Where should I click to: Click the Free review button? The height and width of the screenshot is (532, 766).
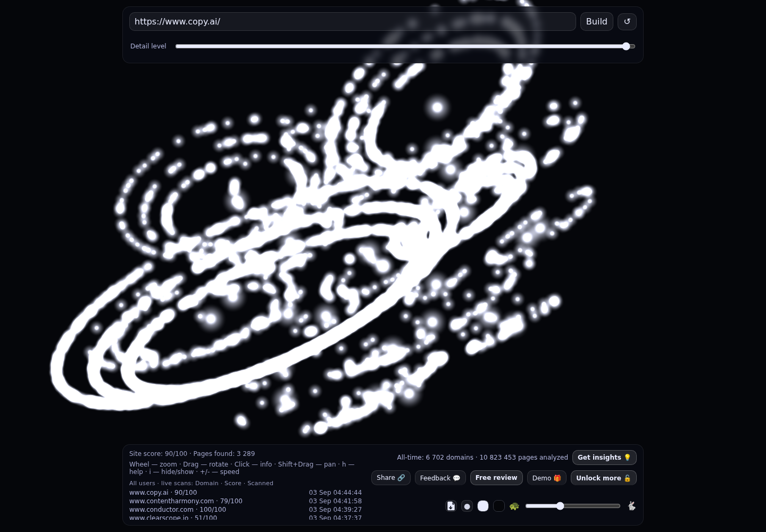pyautogui.click(x=496, y=478)
